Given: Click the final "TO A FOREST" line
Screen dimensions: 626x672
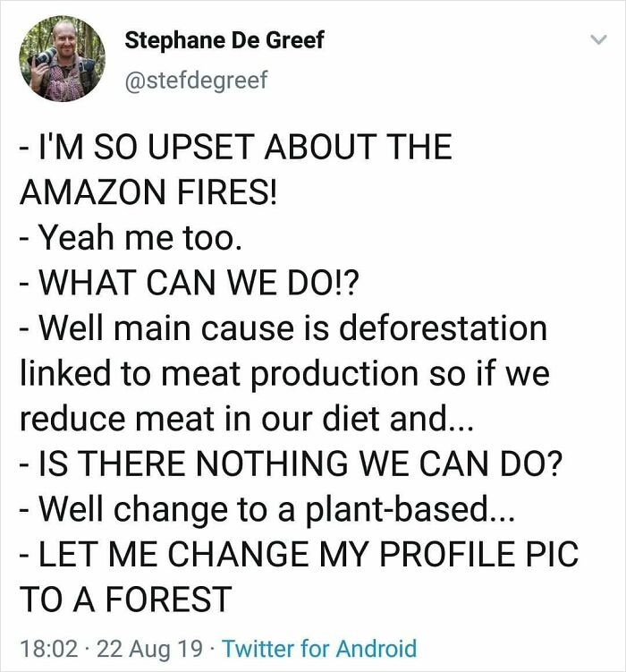Looking at the screenshot, I should 125,598.
